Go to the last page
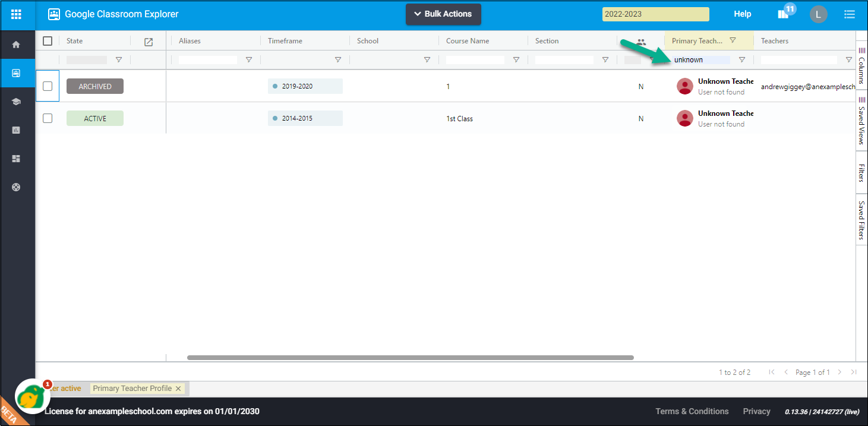 coord(854,372)
